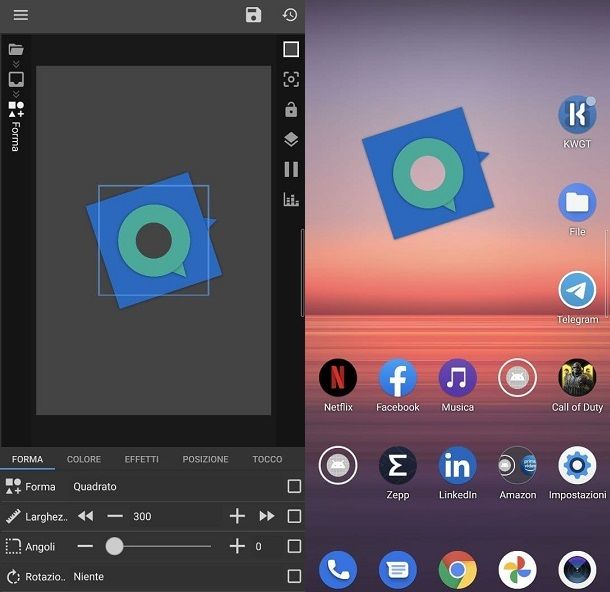Screen dimensions: 610x592
Task: Switch to the EFFETTI tab
Action: coord(142,459)
